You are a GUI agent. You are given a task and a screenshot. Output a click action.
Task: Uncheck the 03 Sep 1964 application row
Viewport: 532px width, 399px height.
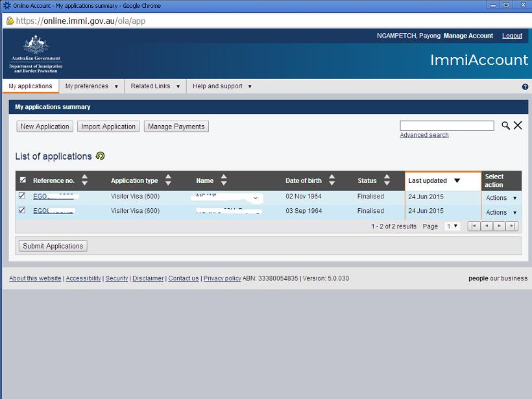tap(22, 210)
